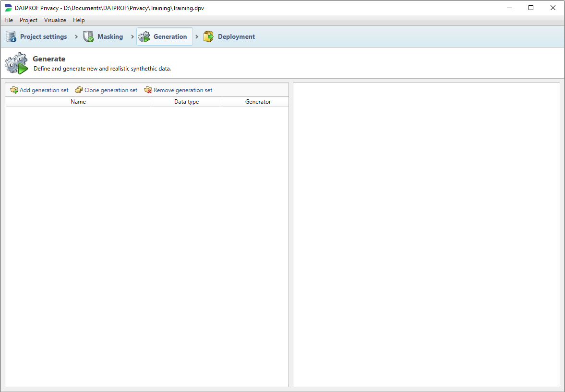Select the Generator column header
Screen dimensions: 565x392
258,102
